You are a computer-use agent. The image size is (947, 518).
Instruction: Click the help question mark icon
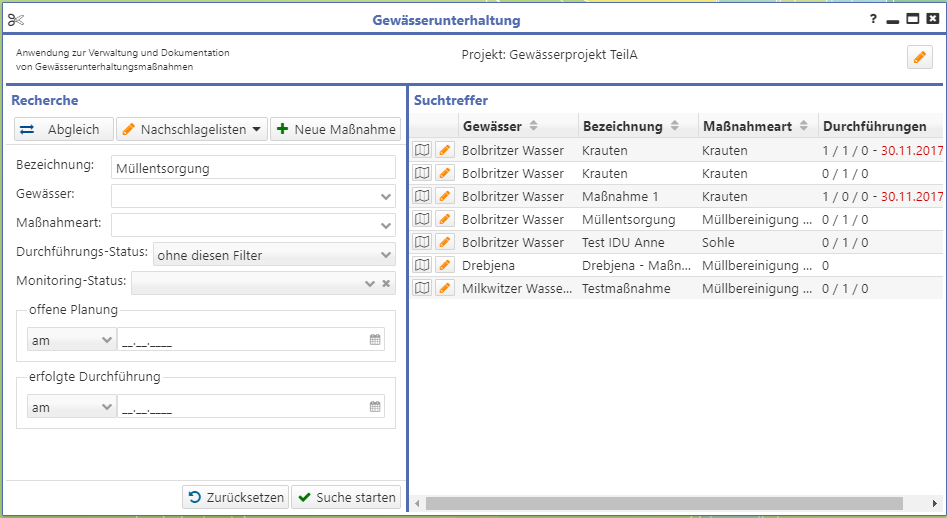873,19
